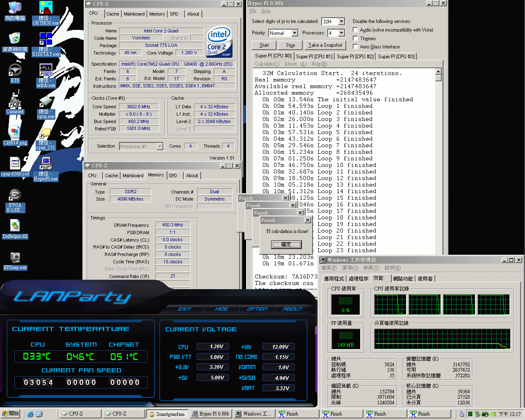Switch to the About tab in lower CPU-Z window
Viewport: 525px width, 420px height.
click(192, 176)
